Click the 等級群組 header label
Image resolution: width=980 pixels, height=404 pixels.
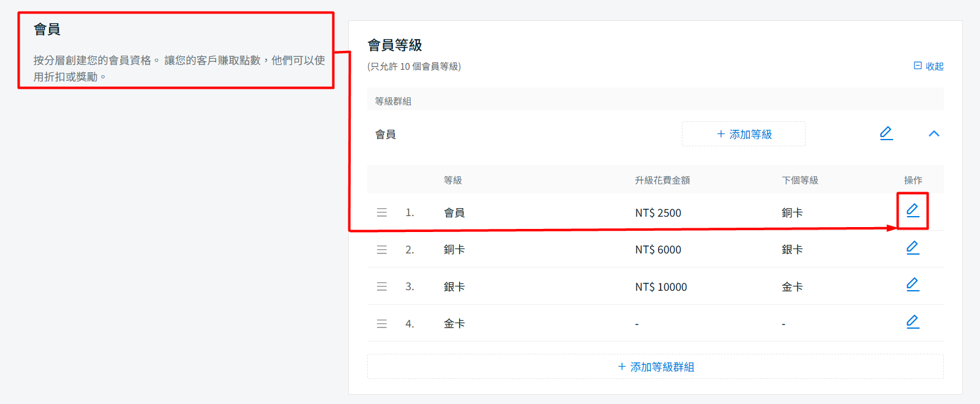pyautogui.click(x=393, y=101)
